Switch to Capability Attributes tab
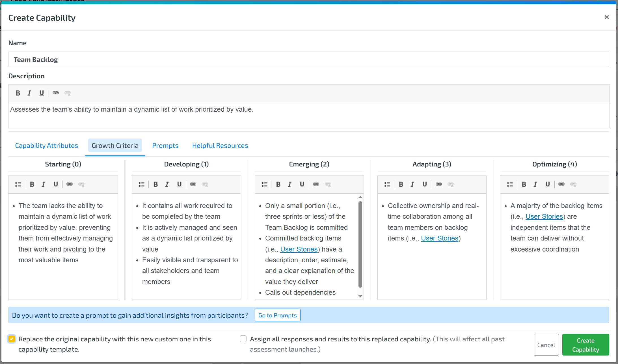This screenshot has height=364, width=618. click(46, 146)
